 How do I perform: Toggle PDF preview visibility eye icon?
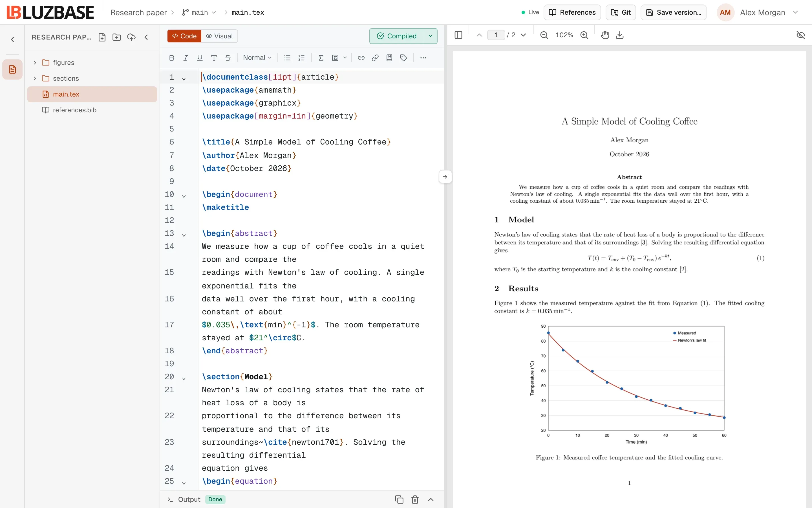tap(801, 35)
